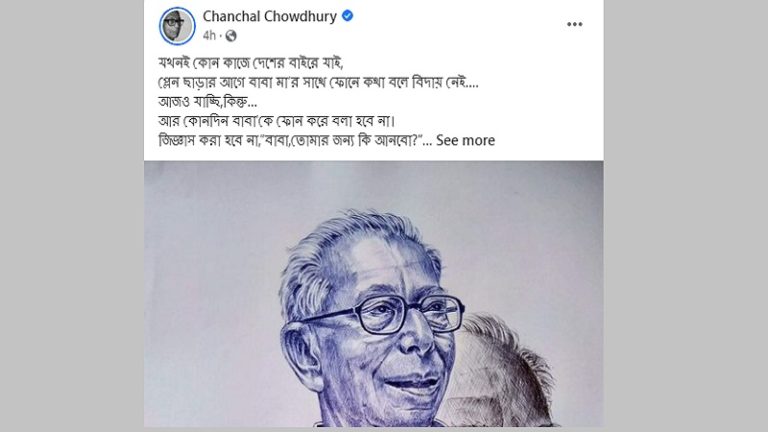Click the Bengali line starting with প্লেন

pyautogui.click(x=318, y=82)
